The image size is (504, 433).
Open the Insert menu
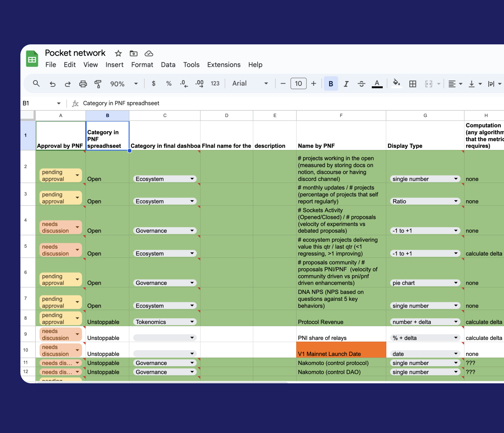(114, 65)
